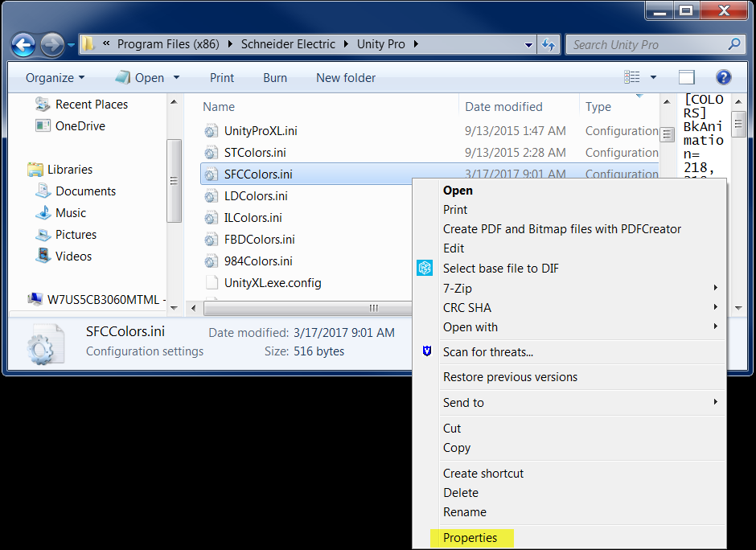
Task: Choose Create shortcut in context menu
Action: click(x=483, y=474)
